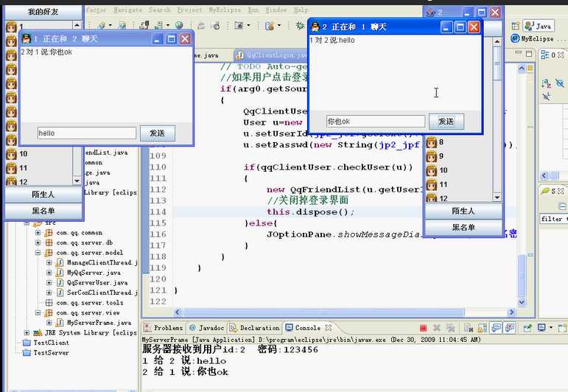Expand the com.qq.common package
Image resolution: width=568 pixels, height=392 pixels.
click(x=38, y=233)
